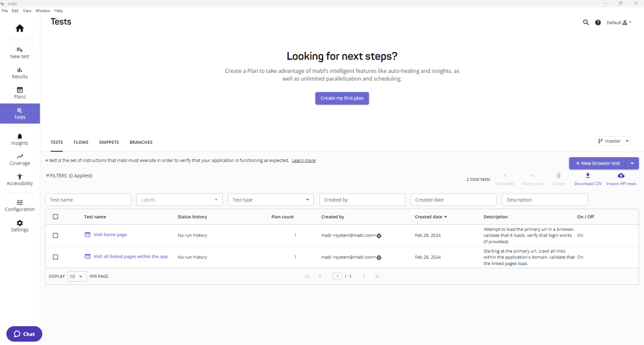Open the Chat widget at bottom left

click(24, 334)
